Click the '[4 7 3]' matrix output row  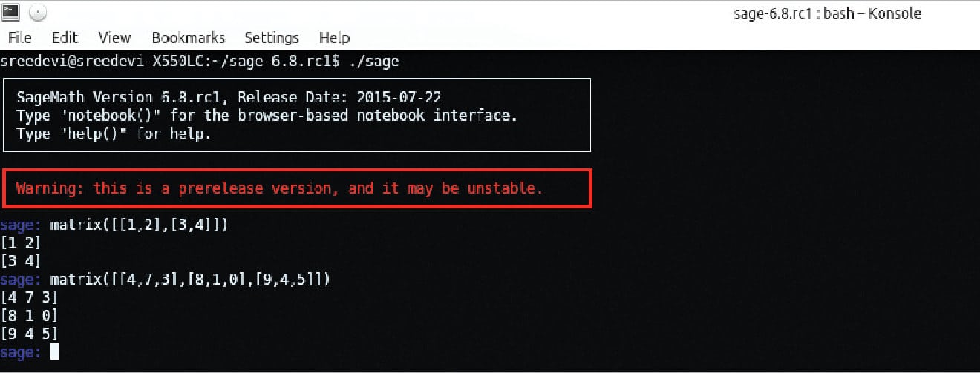29,297
